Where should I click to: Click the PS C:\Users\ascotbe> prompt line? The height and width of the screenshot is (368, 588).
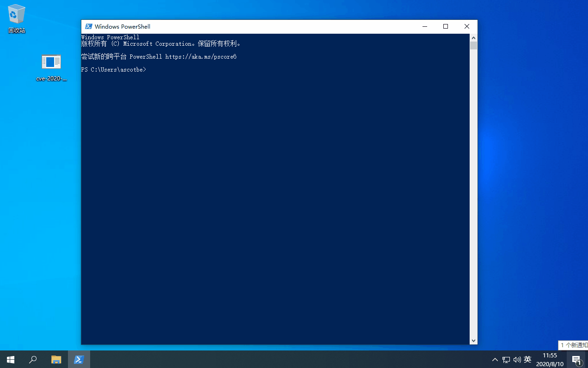click(114, 70)
